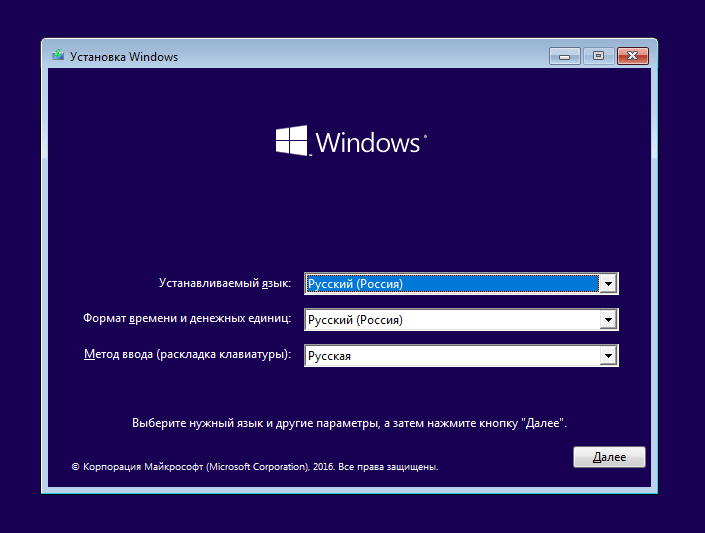The width and height of the screenshot is (705, 533).
Task: Click the "Формат времени и денежных единиц" label
Action: coord(187,320)
